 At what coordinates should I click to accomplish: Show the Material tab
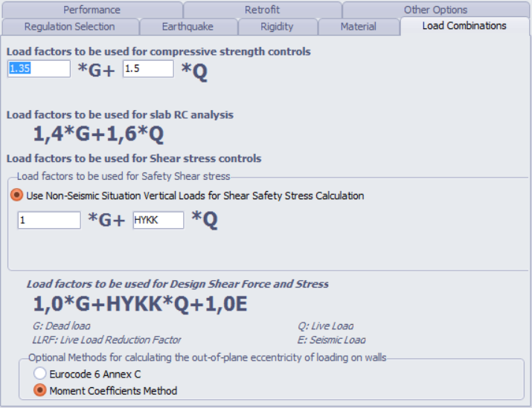coord(358,27)
